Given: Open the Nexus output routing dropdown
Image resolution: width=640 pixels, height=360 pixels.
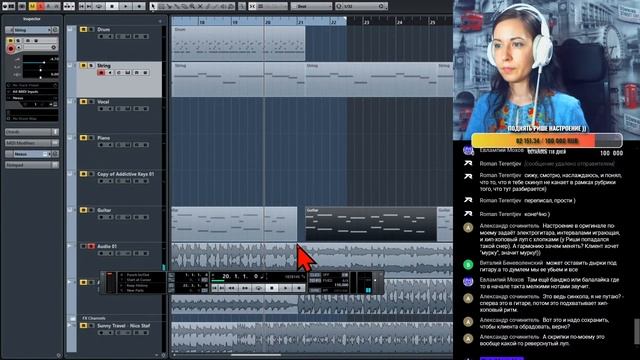Looking at the screenshot, I should 32,98.
